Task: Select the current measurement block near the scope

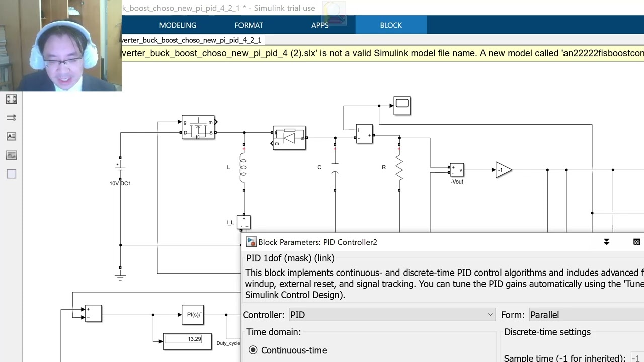Action: pos(364,134)
